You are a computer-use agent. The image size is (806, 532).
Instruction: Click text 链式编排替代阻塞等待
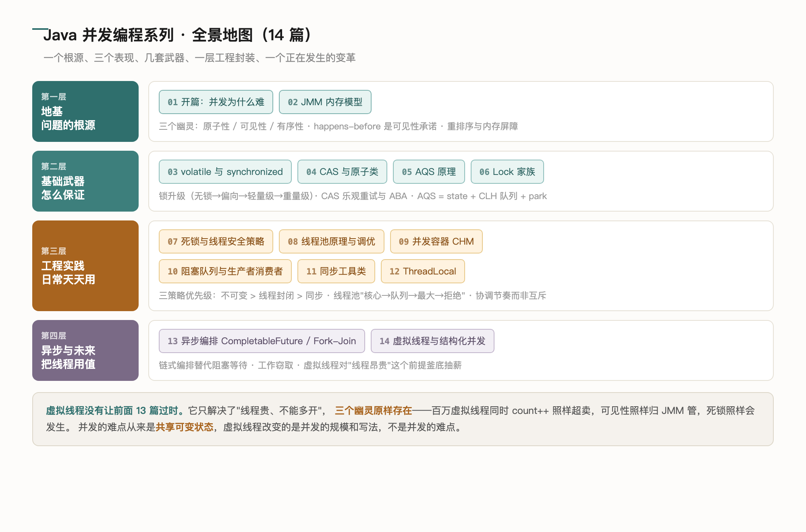pyautogui.click(x=203, y=366)
